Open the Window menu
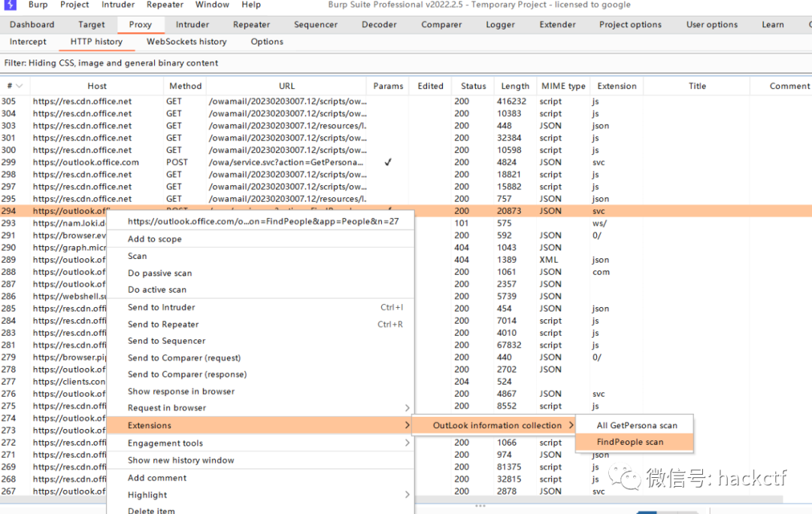This screenshot has width=812, height=514. 212,5
